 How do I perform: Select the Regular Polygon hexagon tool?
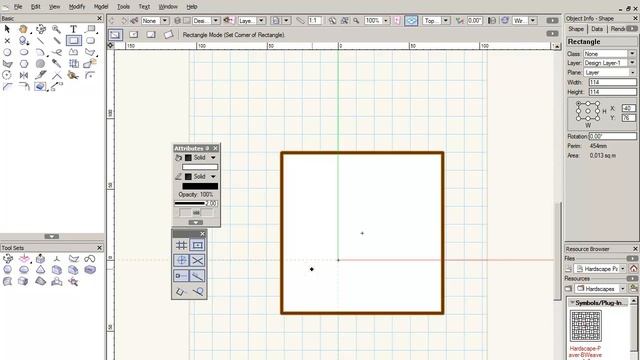click(x=23, y=64)
